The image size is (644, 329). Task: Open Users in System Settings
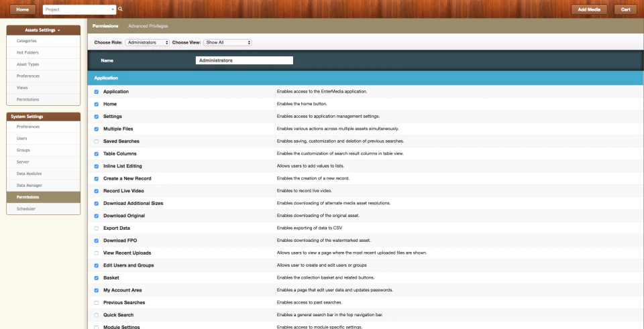click(43, 139)
